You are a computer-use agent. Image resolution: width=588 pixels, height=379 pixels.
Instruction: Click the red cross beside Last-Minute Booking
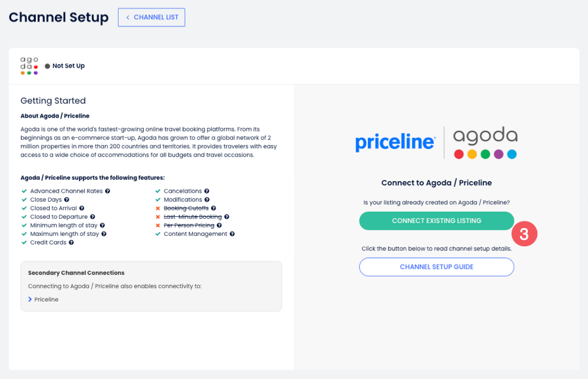pyautogui.click(x=157, y=216)
